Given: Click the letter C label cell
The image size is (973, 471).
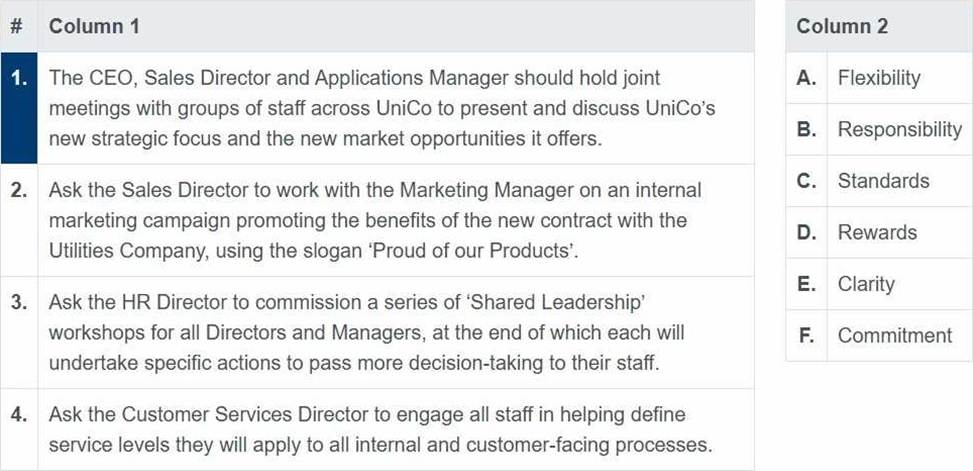Looking at the screenshot, I should pyautogui.click(x=806, y=181).
